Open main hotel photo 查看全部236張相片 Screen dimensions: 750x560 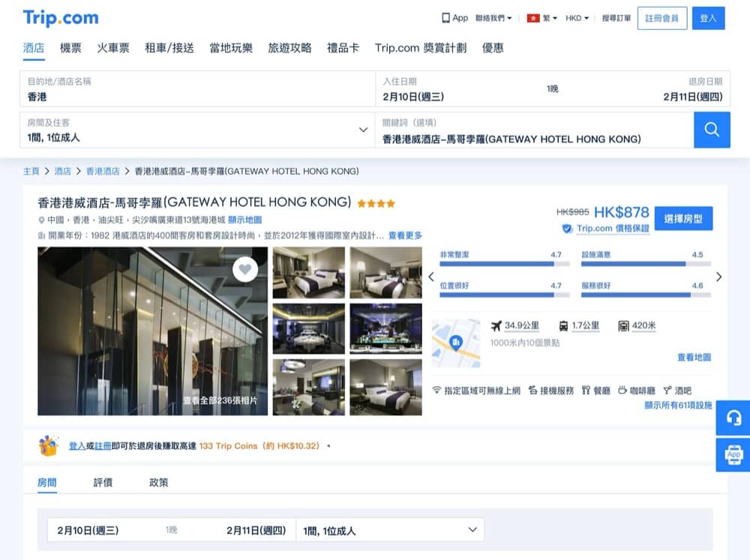[152, 331]
